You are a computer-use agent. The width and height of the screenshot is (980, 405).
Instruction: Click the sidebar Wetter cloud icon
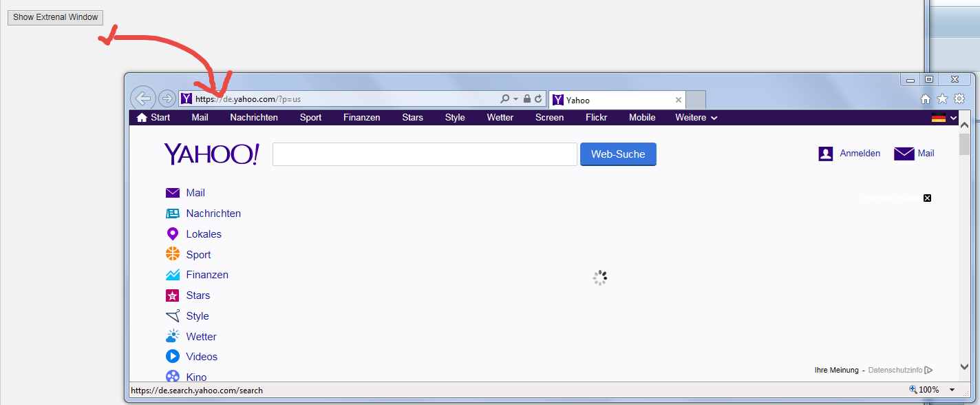[x=173, y=337]
